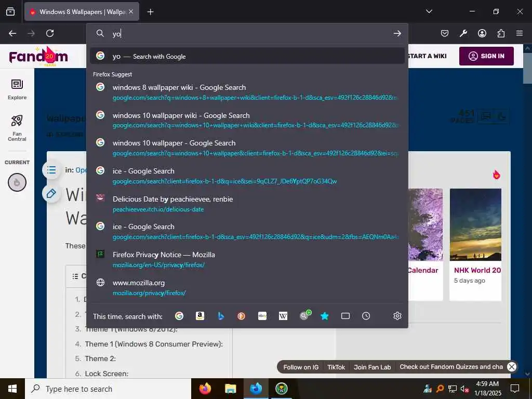532x399 pixels.
Task: Open the extensions puzzle icon
Action: 501,33
